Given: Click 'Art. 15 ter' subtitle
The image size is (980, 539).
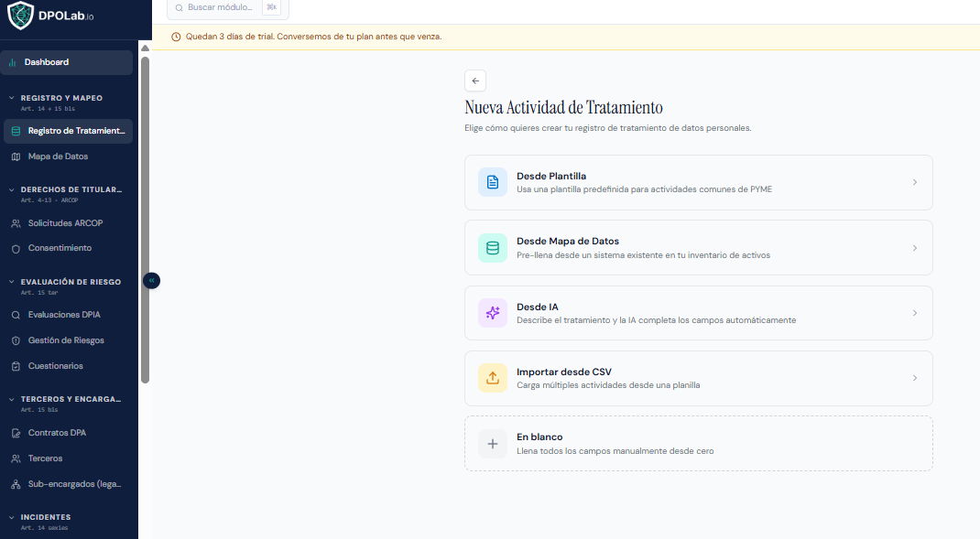Looking at the screenshot, I should (39, 292).
